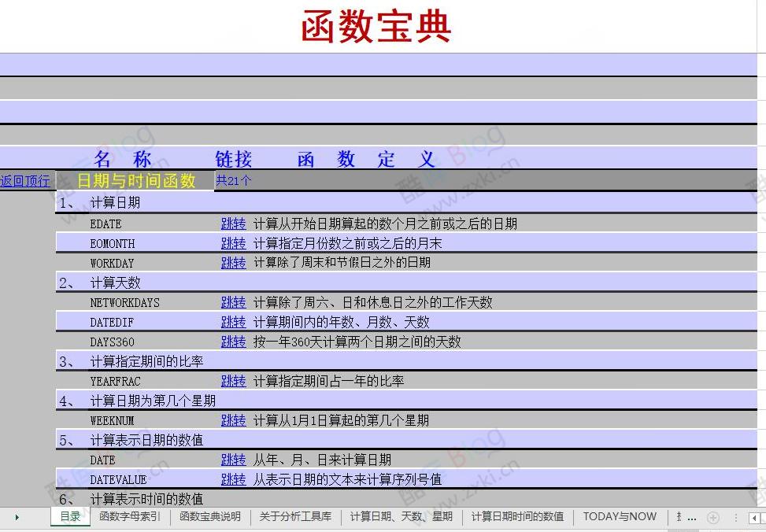This screenshot has height=532, width=766.
Task: Click the 跳转 link next to WEEKNUM
Action: click(232, 420)
